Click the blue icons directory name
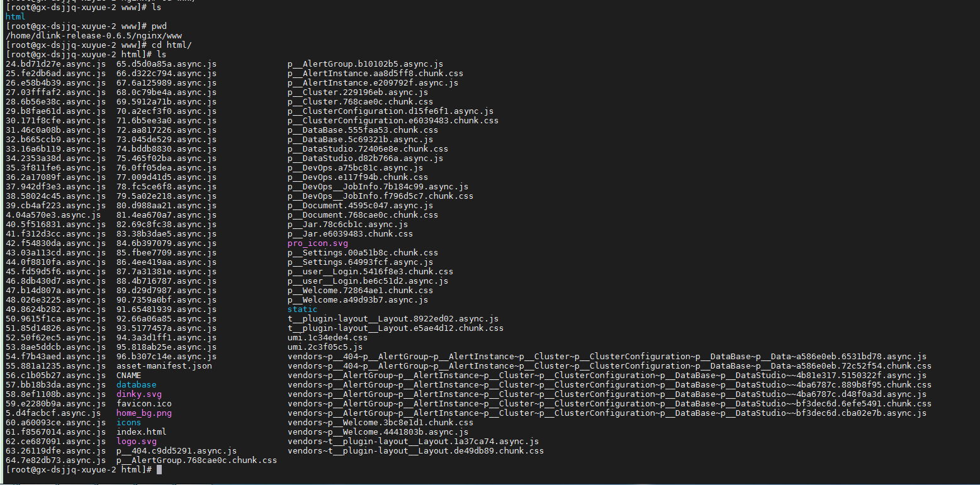Screen dimensions: 980x485 [x=128, y=423]
